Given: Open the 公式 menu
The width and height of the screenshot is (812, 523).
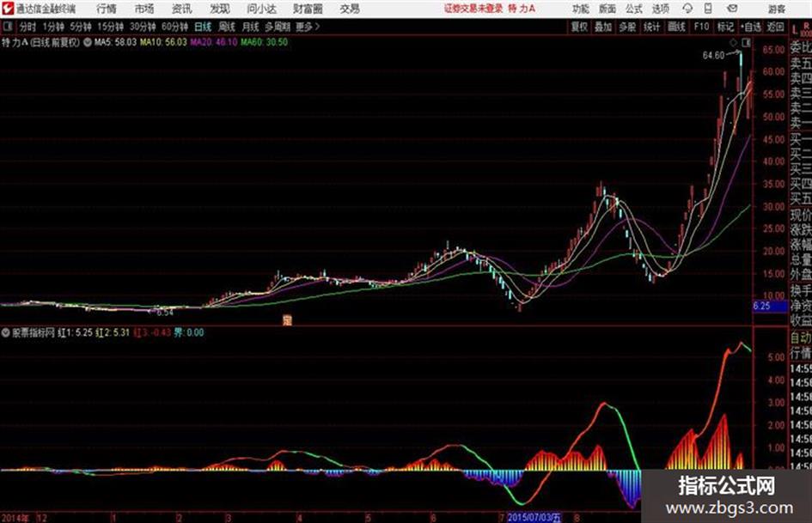Looking at the screenshot, I should pos(633,9).
